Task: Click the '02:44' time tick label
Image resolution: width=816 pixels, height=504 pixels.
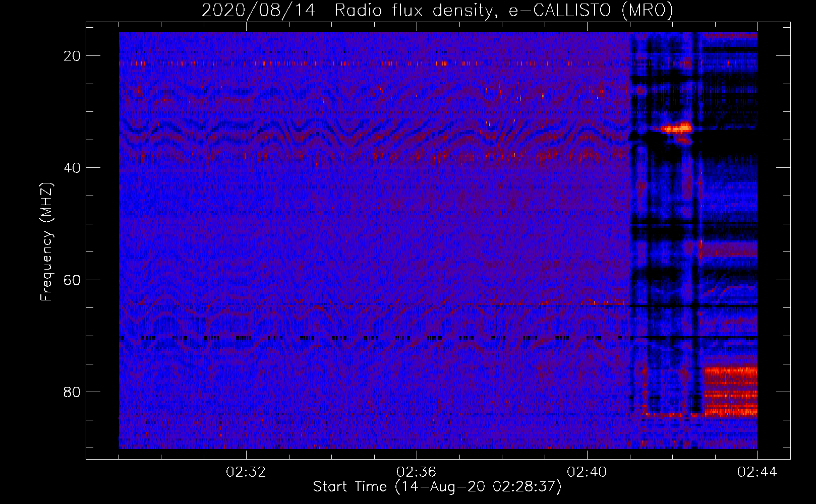Action: [757, 472]
